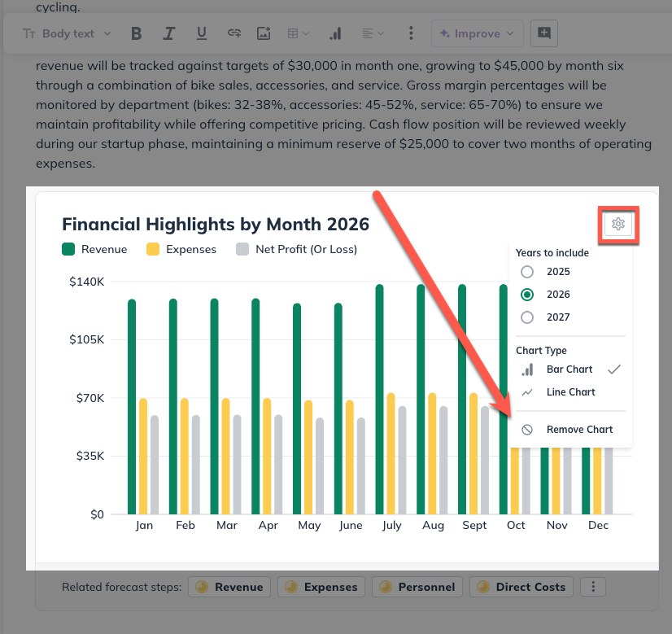Keep 2026 selected via its radio button
The width and height of the screenshot is (672, 634).
pyautogui.click(x=526, y=295)
